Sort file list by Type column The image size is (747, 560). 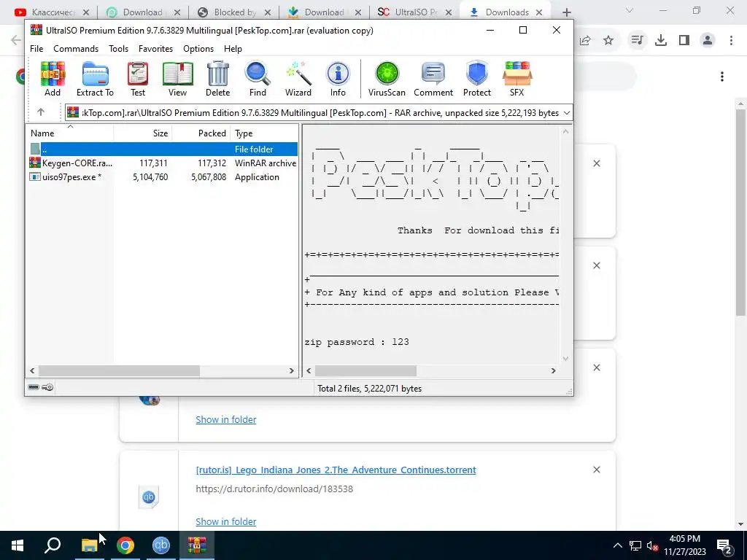(x=264, y=133)
